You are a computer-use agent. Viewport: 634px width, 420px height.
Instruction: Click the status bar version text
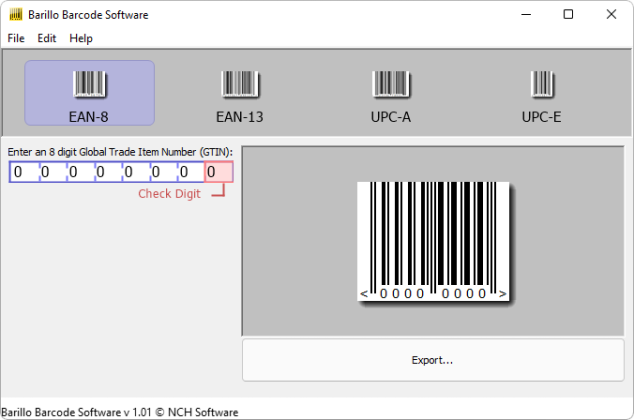coord(120,412)
